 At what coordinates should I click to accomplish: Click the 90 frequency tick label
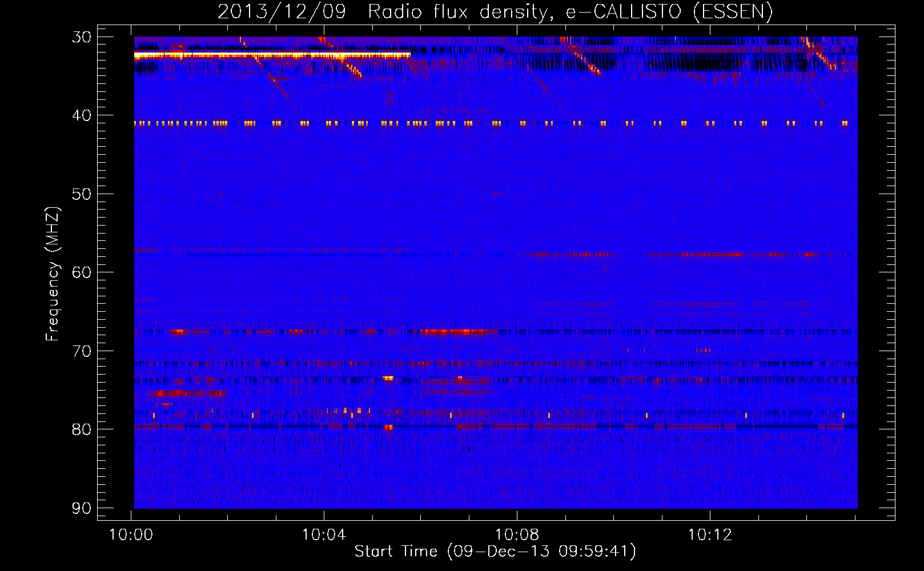[x=82, y=508]
